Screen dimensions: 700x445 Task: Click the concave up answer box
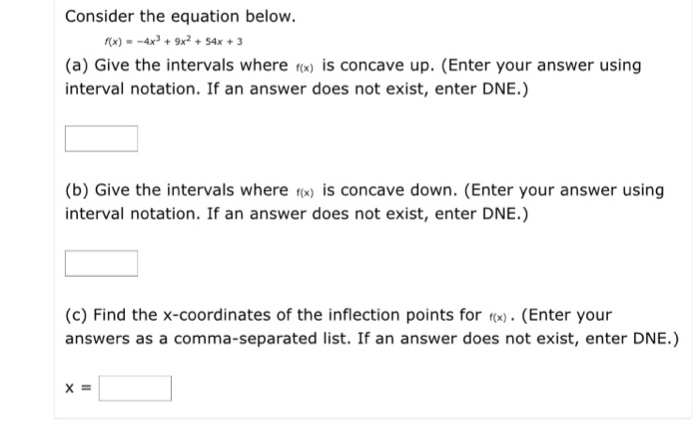[101, 139]
